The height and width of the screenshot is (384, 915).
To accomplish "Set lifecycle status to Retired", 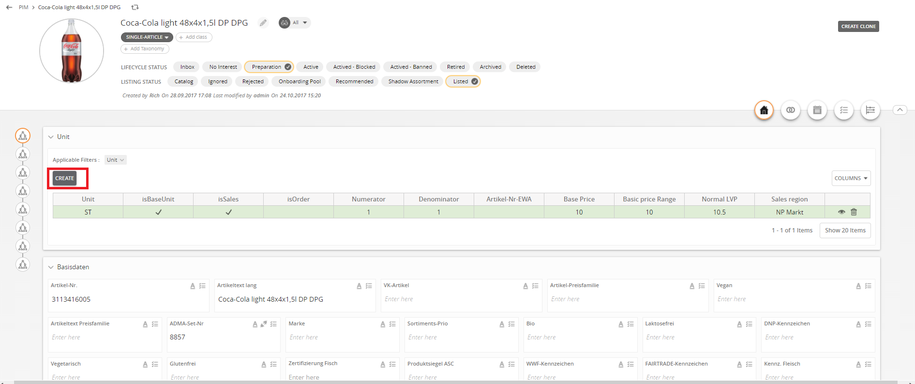I will (455, 67).
